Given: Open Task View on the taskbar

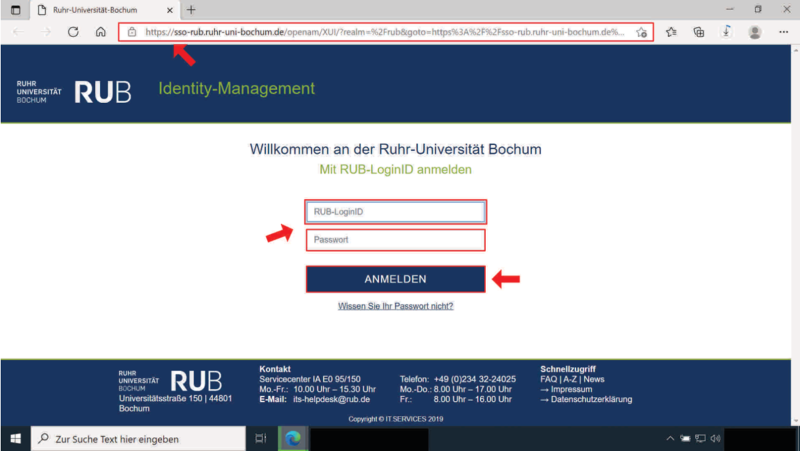Looking at the screenshot, I should pos(260,438).
